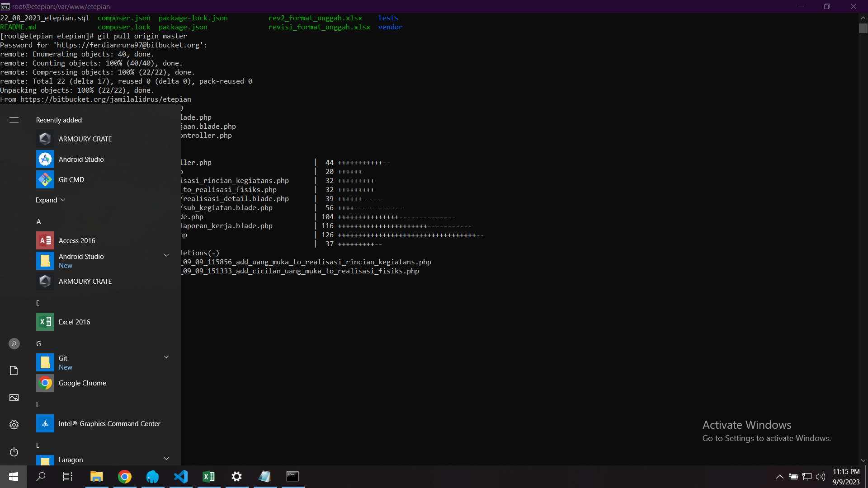
Task: Launch Access 2016
Action: [77, 240]
